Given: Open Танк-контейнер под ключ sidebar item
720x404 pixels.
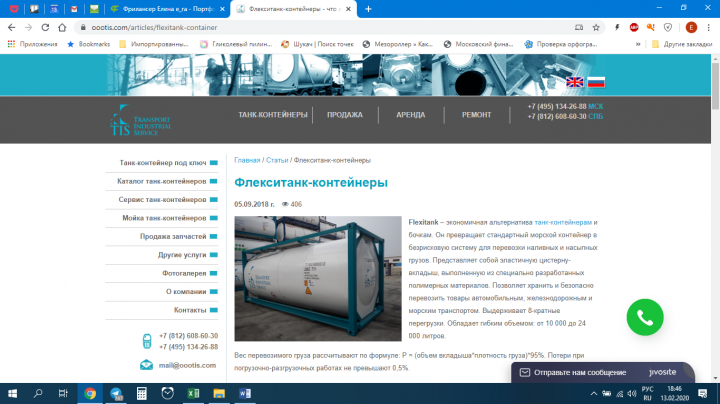Looking at the screenshot, I should (163, 163).
